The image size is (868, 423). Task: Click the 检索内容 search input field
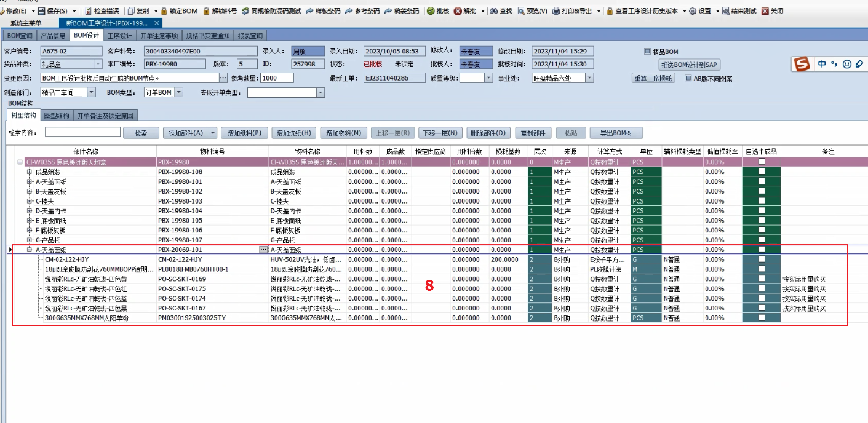click(x=82, y=132)
